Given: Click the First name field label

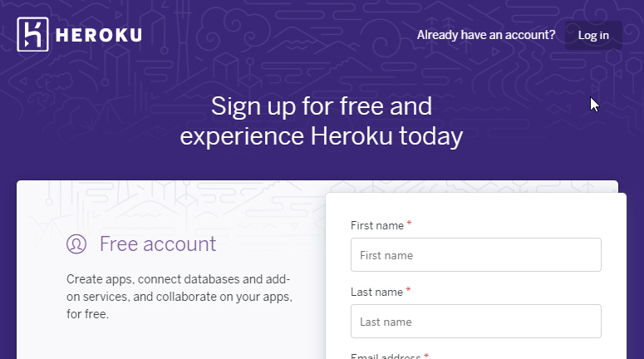Looking at the screenshot, I should click(377, 225).
